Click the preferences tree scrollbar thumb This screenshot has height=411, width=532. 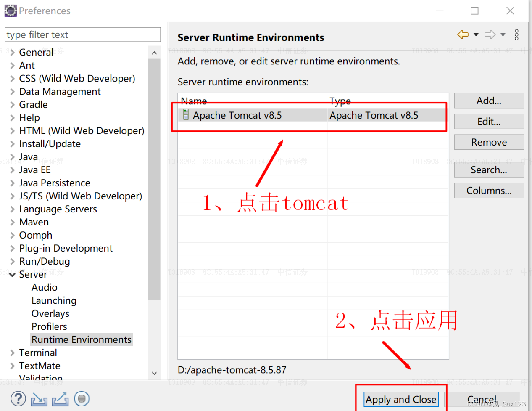tap(154, 179)
